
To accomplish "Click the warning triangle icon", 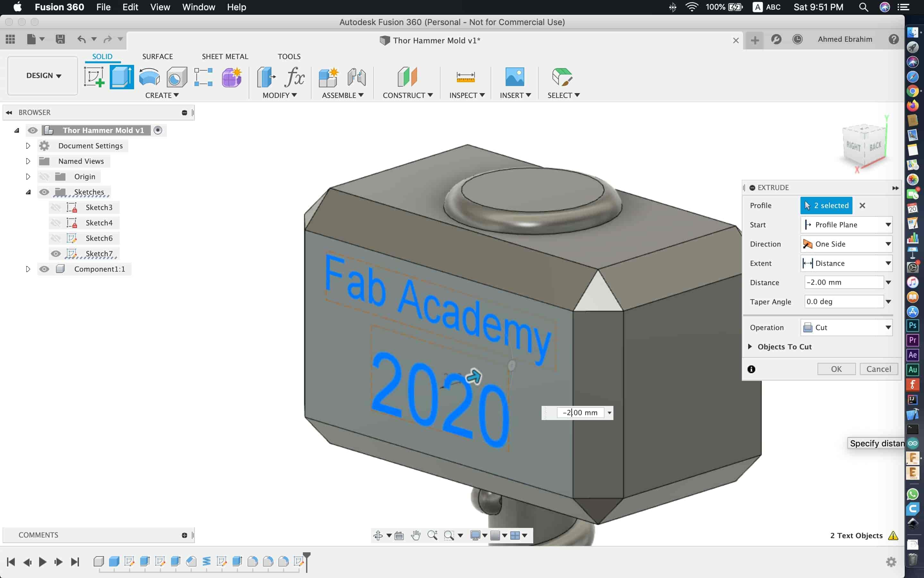I will tap(893, 535).
